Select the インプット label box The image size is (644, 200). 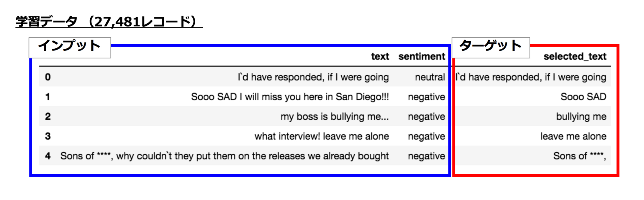pyautogui.click(x=70, y=48)
